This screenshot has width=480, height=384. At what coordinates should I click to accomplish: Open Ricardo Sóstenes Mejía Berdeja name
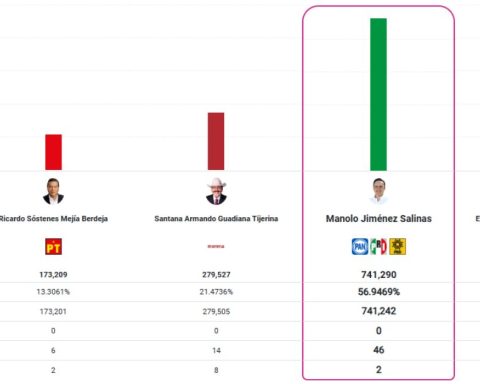(53, 219)
